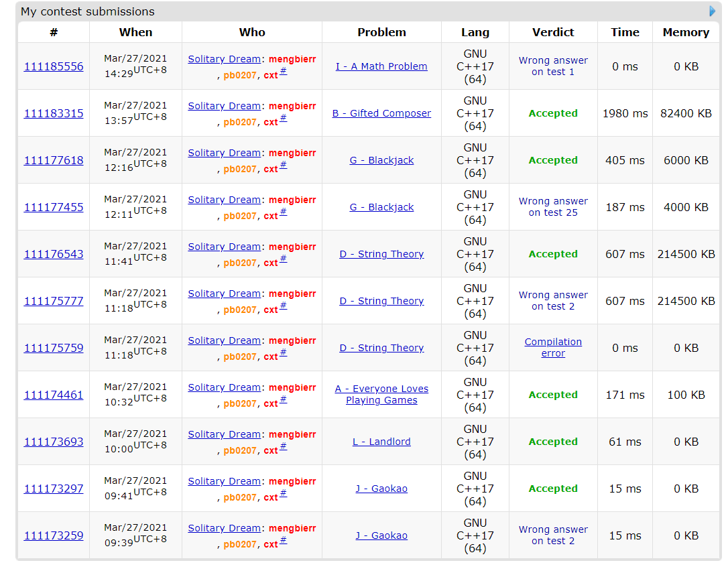Open G - Blackjack in submission 111177455's row

click(381, 207)
